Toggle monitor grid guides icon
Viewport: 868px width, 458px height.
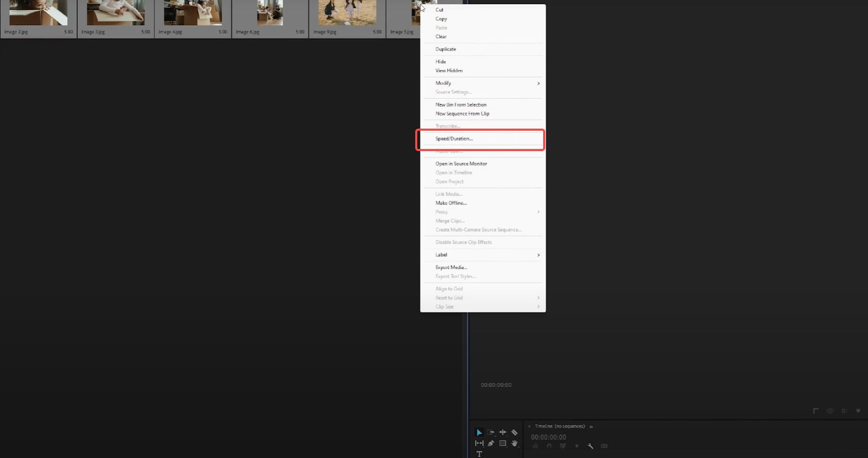844,411
